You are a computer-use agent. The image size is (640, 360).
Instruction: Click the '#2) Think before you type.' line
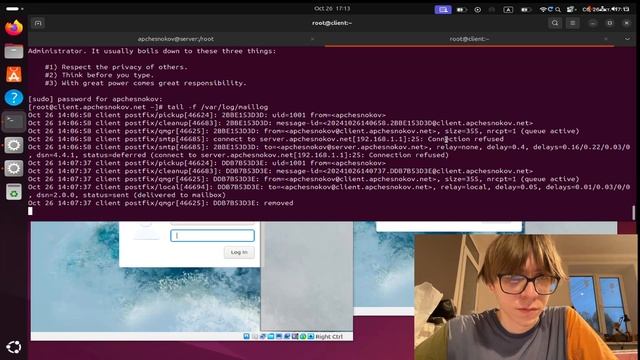99,75
